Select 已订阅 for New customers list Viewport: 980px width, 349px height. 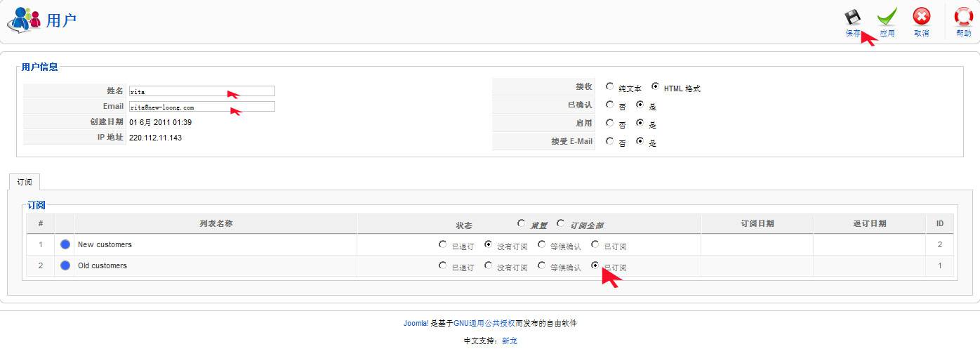click(595, 244)
